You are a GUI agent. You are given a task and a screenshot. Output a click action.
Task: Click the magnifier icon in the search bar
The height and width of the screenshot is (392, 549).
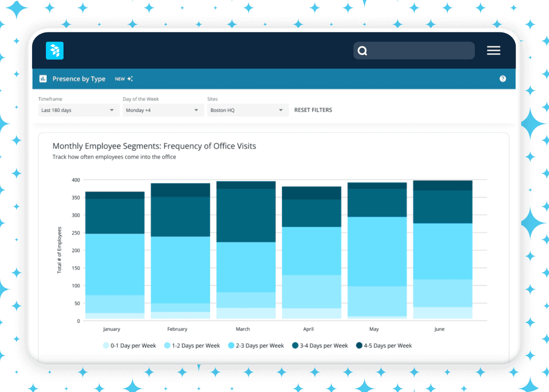pos(362,51)
